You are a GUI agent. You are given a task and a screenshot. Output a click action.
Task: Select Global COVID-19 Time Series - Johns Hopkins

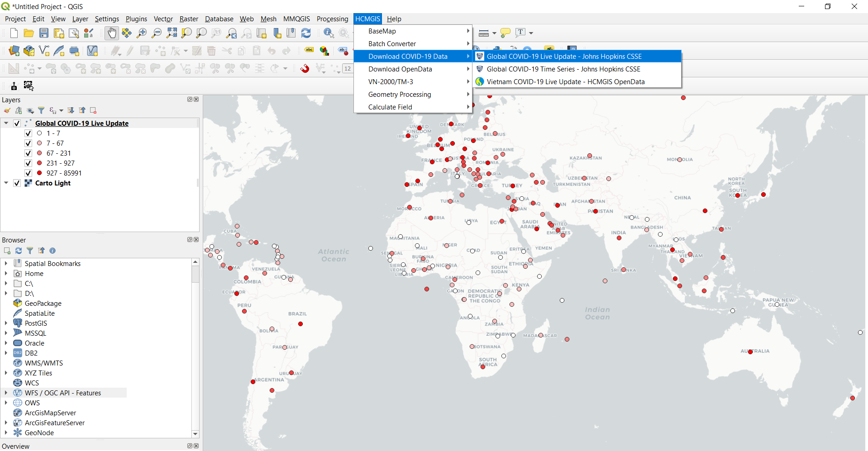(577, 69)
